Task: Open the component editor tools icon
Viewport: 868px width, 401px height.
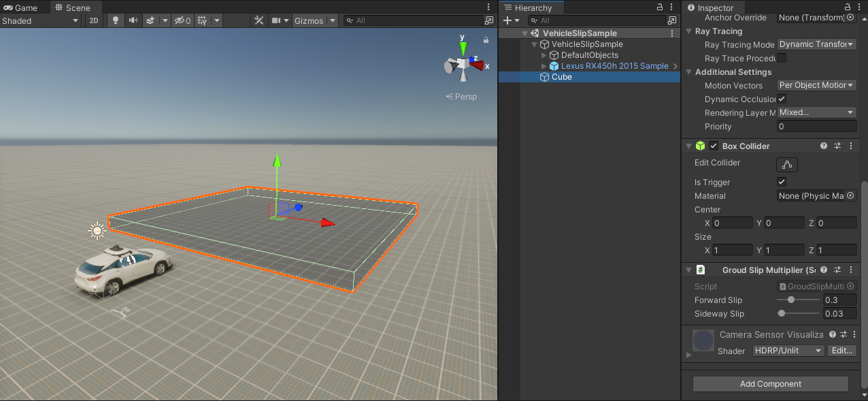Action: (x=258, y=20)
